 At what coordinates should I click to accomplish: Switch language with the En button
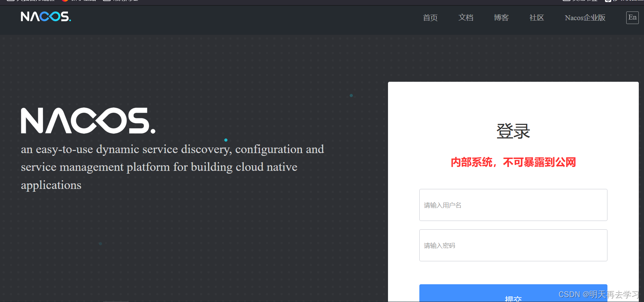633,18
